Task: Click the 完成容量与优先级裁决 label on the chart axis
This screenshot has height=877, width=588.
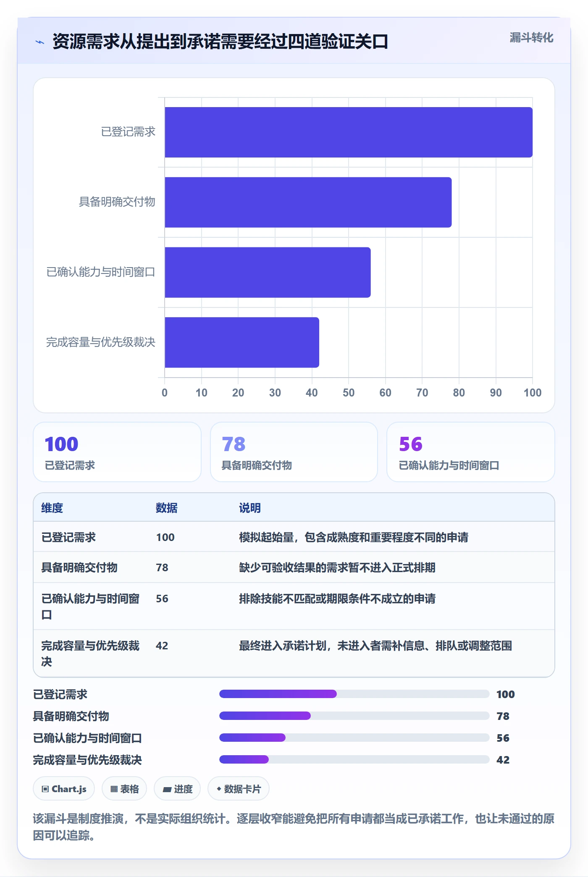Action: (101, 342)
